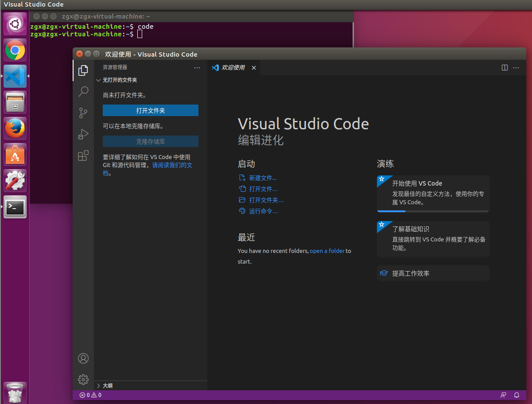Image resolution: width=532 pixels, height=404 pixels.
Task: Open Ubuntu Software Center from dock
Action: (x=15, y=155)
